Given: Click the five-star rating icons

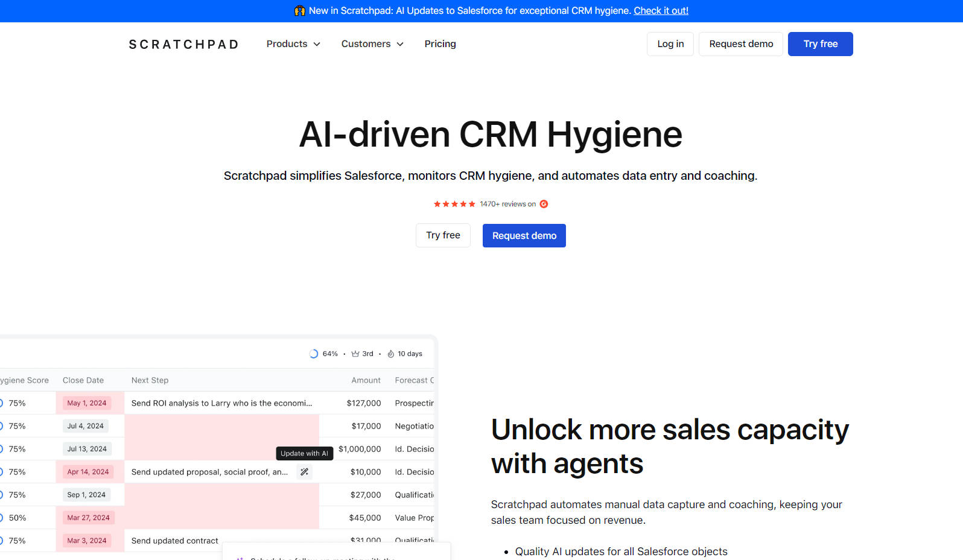Looking at the screenshot, I should click(x=454, y=204).
